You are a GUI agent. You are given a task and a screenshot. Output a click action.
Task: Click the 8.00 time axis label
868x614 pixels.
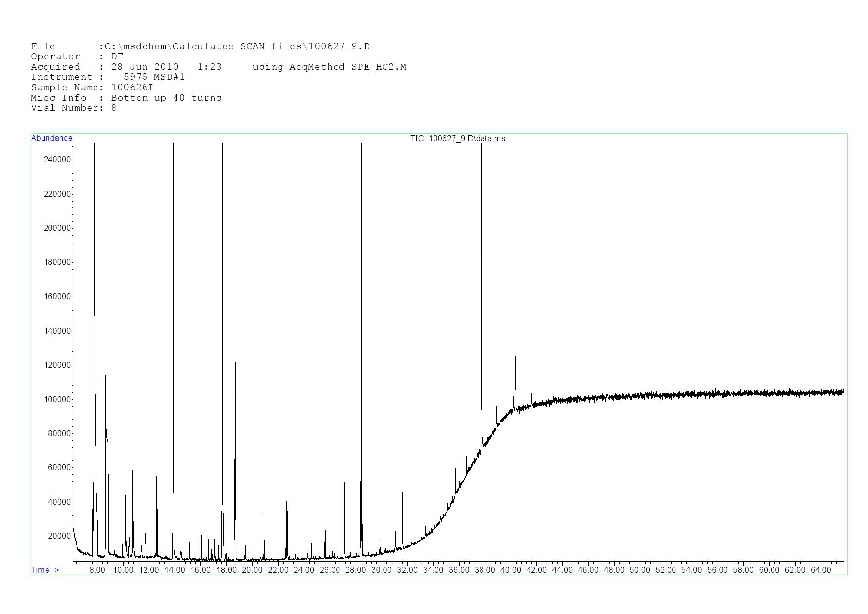click(x=97, y=570)
